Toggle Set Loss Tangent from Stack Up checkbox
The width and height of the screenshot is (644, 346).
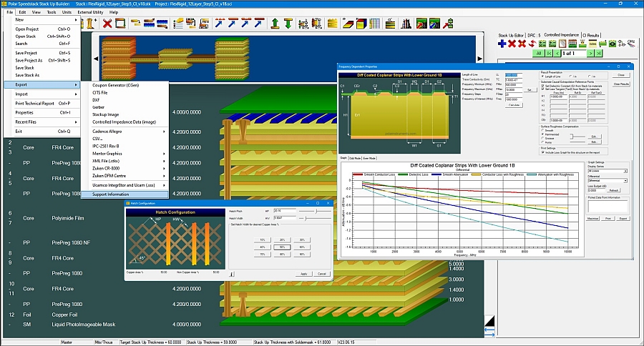(542, 89)
